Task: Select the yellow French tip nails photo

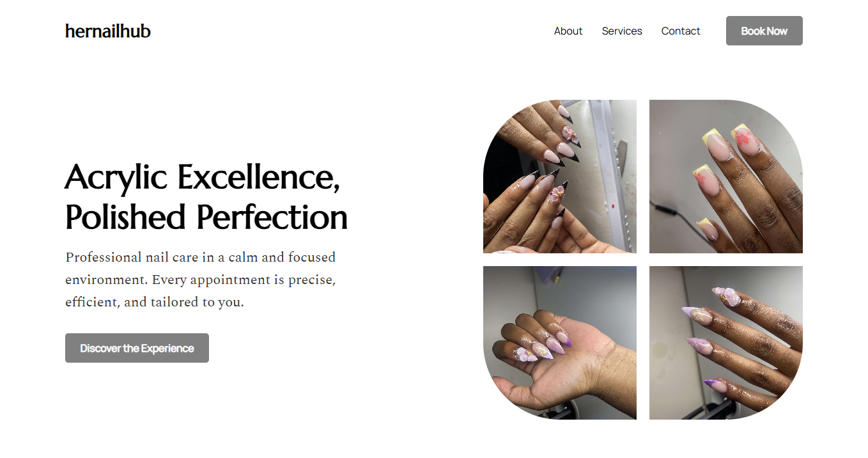Action: click(725, 177)
